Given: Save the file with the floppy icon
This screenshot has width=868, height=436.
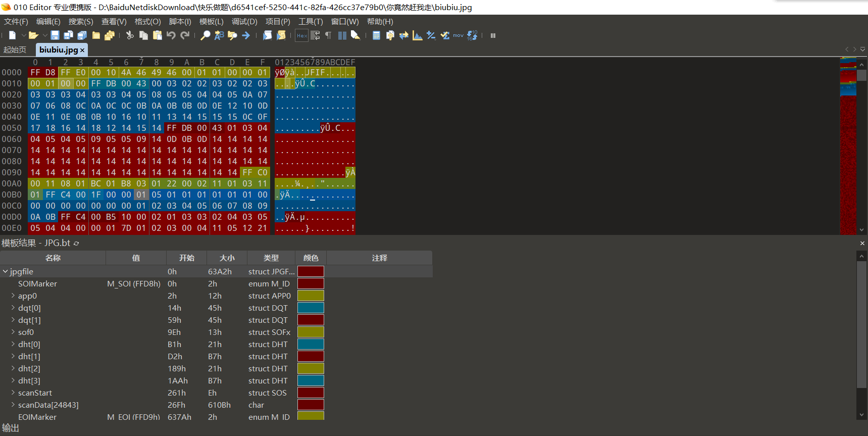Looking at the screenshot, I should [55, 35].
